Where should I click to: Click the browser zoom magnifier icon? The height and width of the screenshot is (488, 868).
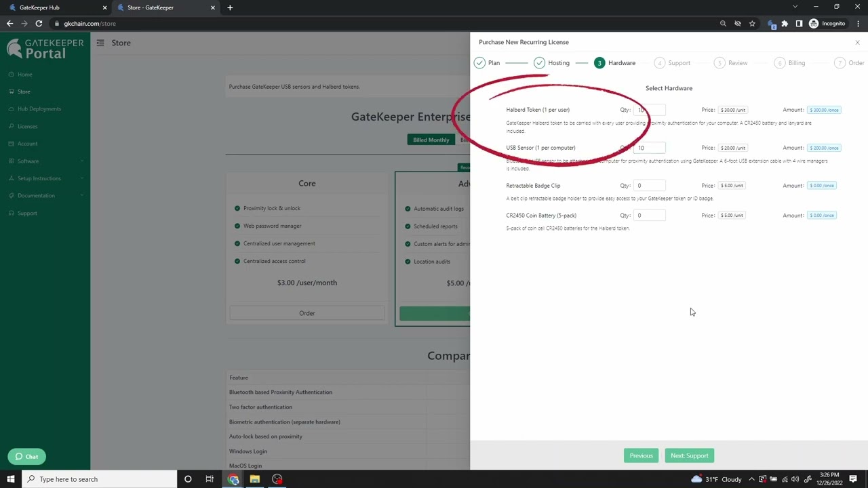coord(723,24)
